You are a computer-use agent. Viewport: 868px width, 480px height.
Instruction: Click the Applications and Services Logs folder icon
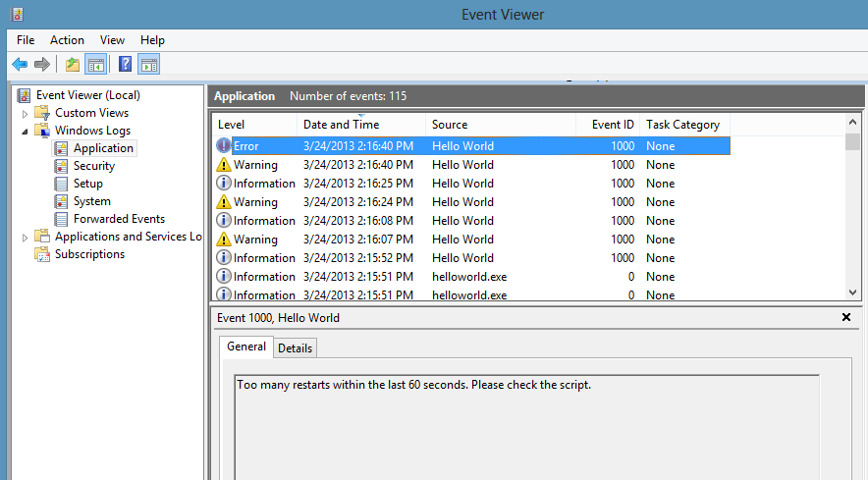(42, 237)
